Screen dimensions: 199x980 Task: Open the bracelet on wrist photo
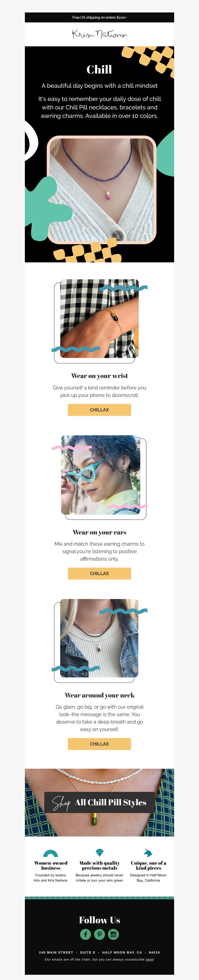[99, 318]
